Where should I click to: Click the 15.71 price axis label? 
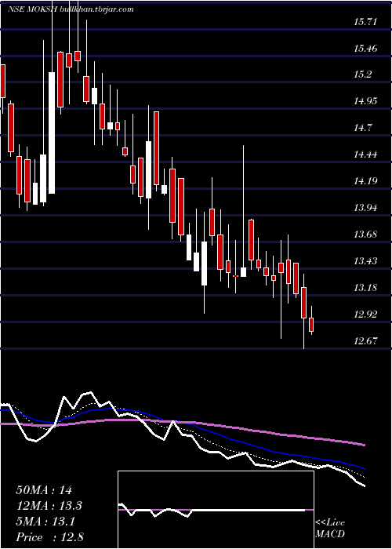[x=365, y=22]
